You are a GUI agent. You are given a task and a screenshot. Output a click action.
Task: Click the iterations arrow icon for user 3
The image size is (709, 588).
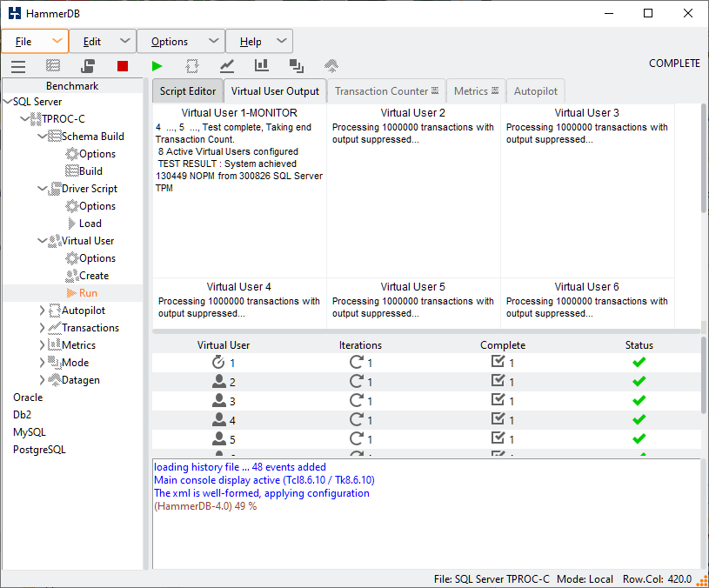pos(357,400)
